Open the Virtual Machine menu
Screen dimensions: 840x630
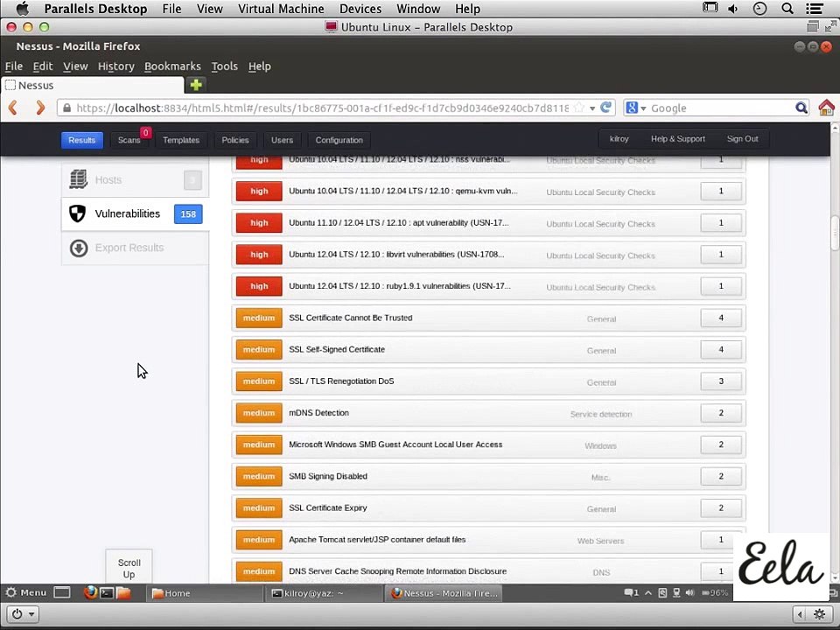(281, 9)
